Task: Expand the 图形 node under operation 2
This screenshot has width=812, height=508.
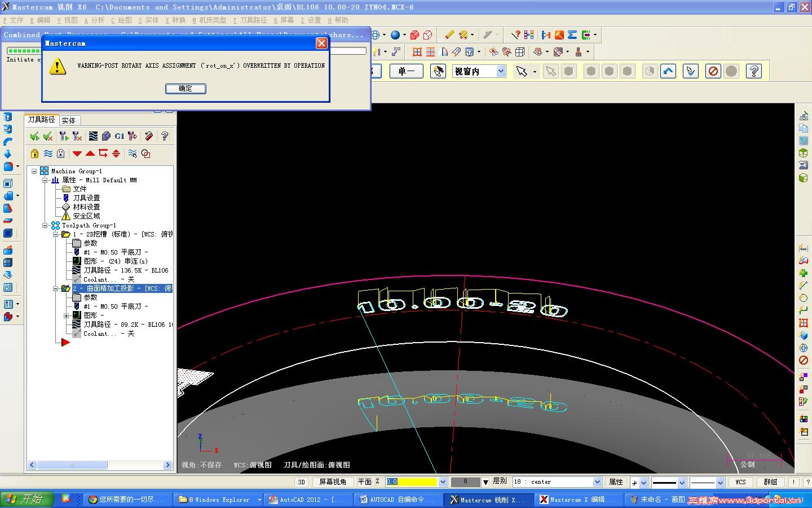Action: click(x=67, y=316)
